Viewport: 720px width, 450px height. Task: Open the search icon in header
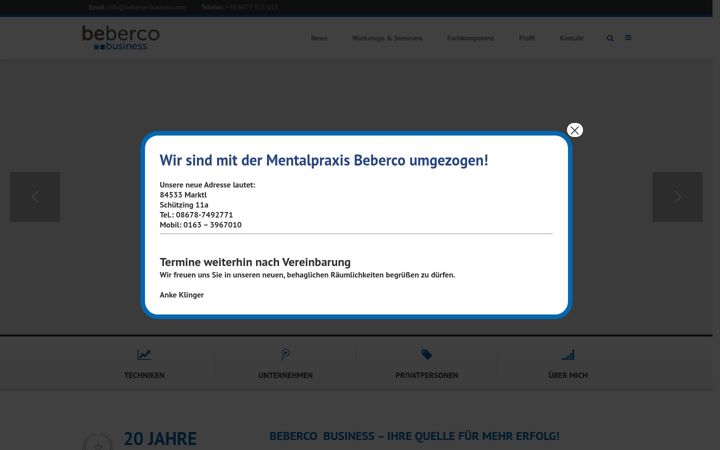pos(610,38)
